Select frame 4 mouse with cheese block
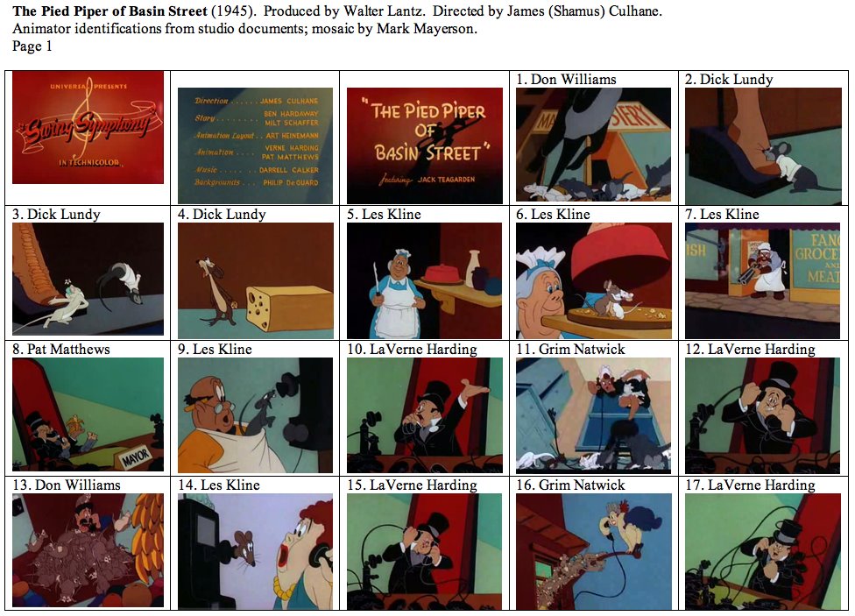The image size is (855, 616). [x=255, y=280]
